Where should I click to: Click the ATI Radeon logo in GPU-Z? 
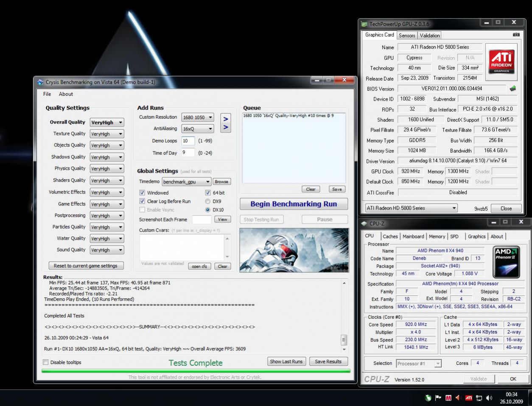(x=501, y=62)
